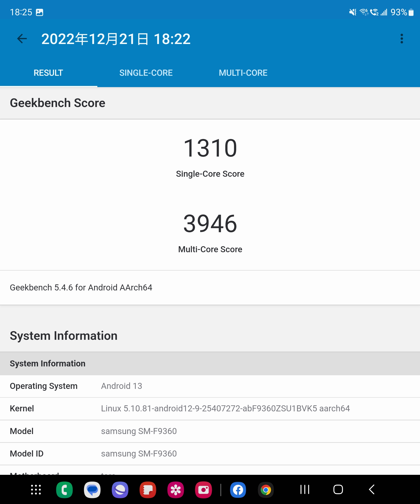Open the app drawer grid icon
The image size is (420, 504).
[x=36, y=490]
